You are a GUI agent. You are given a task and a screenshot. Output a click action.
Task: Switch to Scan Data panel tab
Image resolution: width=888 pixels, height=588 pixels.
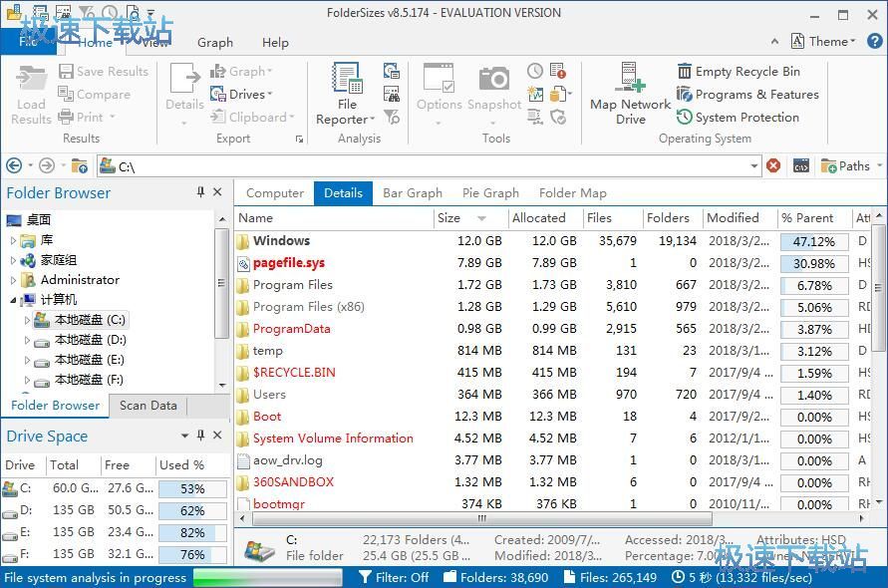coord(148,406)
